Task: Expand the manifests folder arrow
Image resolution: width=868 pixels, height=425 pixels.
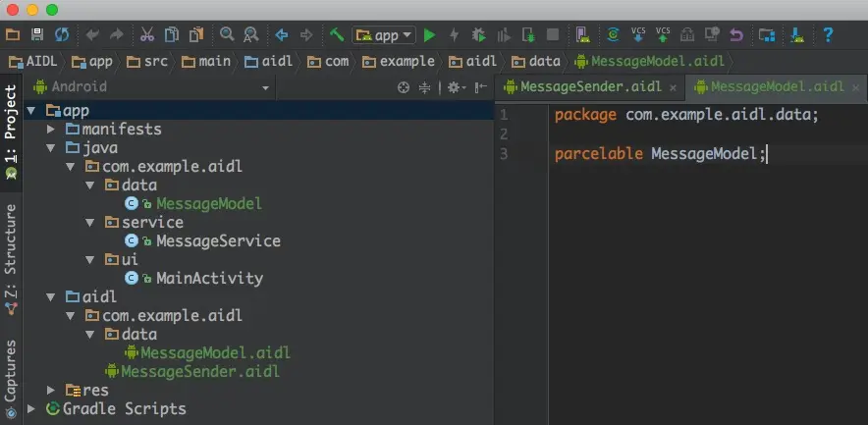Action: pos(51,130)
